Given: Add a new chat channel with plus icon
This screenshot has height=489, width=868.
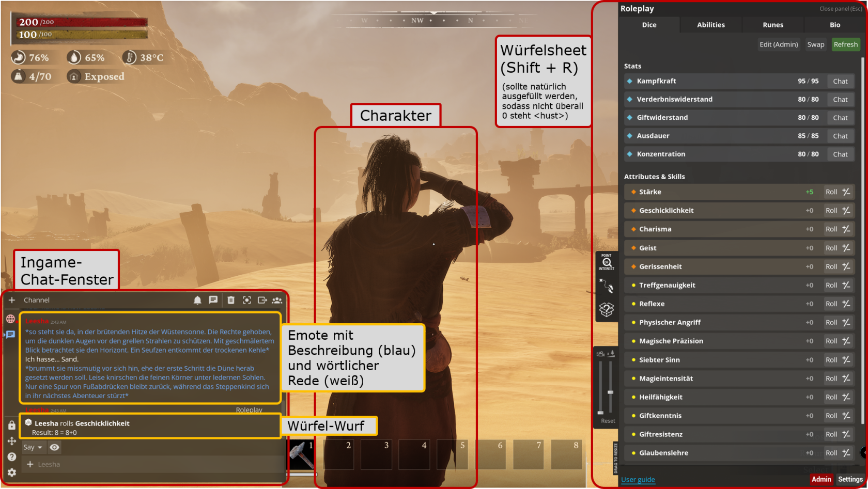Looking at the screenshot, I should pos(12,300).
